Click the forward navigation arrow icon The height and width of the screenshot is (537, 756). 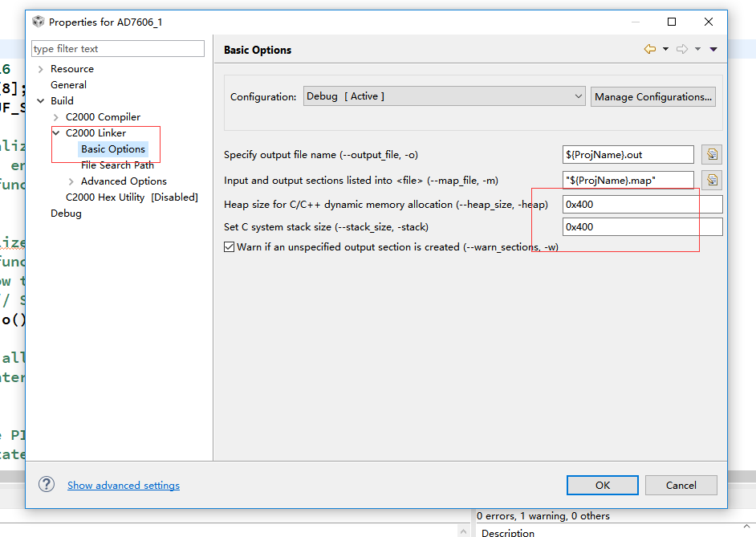[x=681, y=49]
